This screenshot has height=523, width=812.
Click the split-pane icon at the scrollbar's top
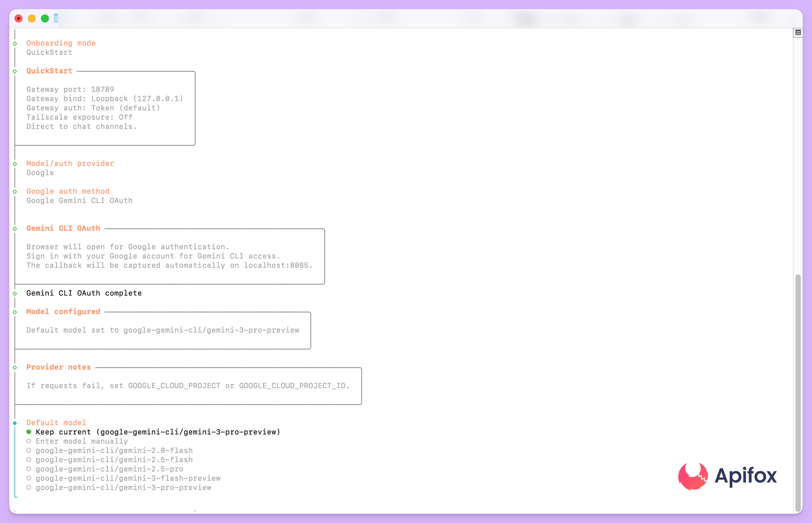pyautogui.click(x=798, y=33)
